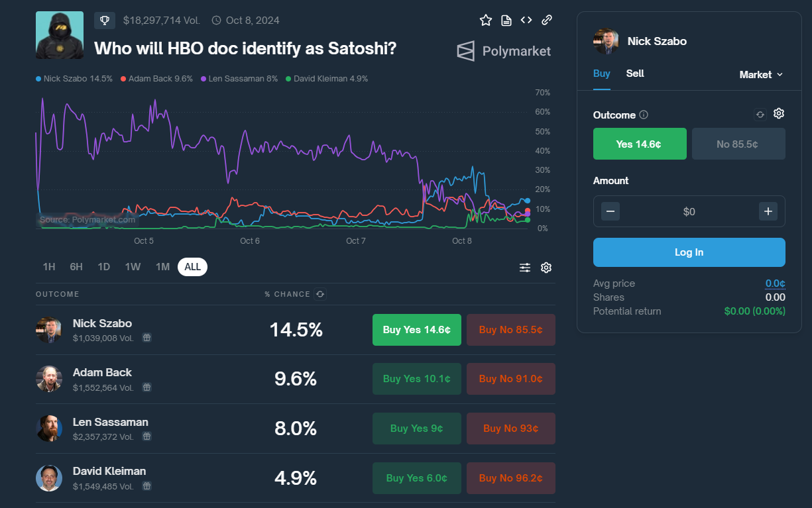Screen dimensions: 812x508
Task: Click Buy No 91.0¢ for Adam Back
Action: coord(511,379)
